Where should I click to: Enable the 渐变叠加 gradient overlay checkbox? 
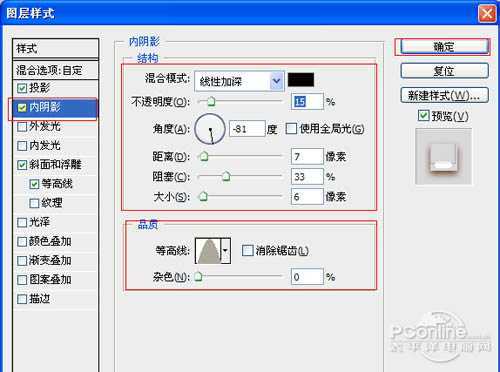[22, 261]
